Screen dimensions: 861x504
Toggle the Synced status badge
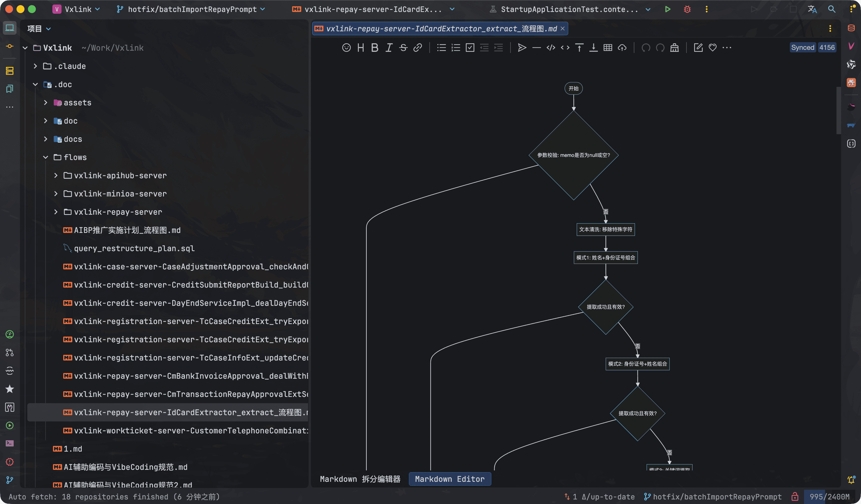(803, 48)
